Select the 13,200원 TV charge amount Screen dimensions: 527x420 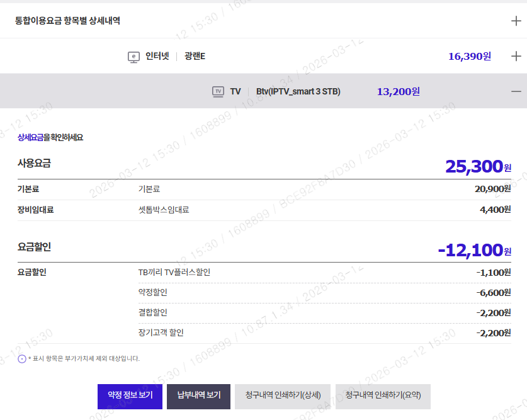398,92
